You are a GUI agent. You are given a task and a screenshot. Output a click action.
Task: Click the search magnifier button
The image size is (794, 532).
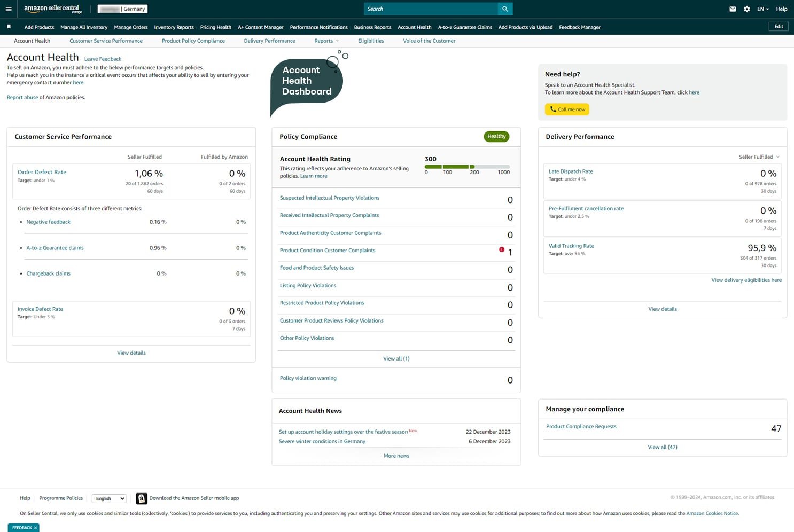pyautogui.click(x=505, y=9)
